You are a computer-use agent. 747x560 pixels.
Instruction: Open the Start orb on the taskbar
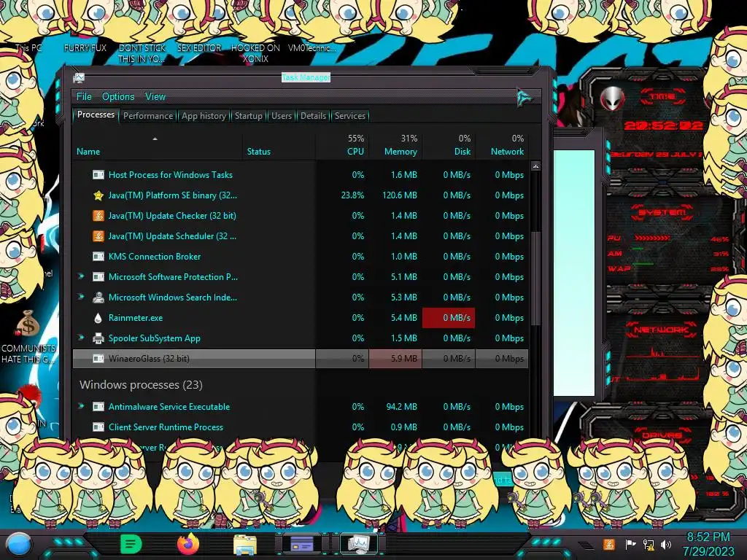tap(18, 544)
